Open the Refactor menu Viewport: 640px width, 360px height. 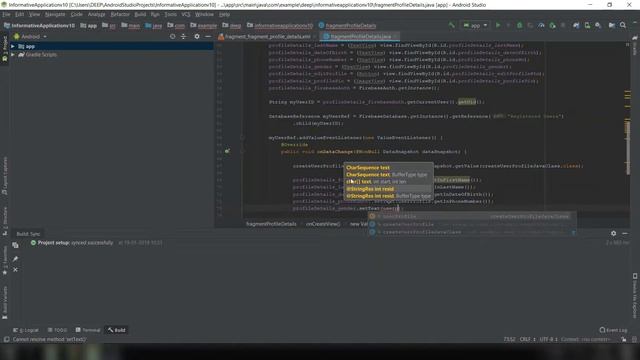pyautogui.click(x=120, y=14)
